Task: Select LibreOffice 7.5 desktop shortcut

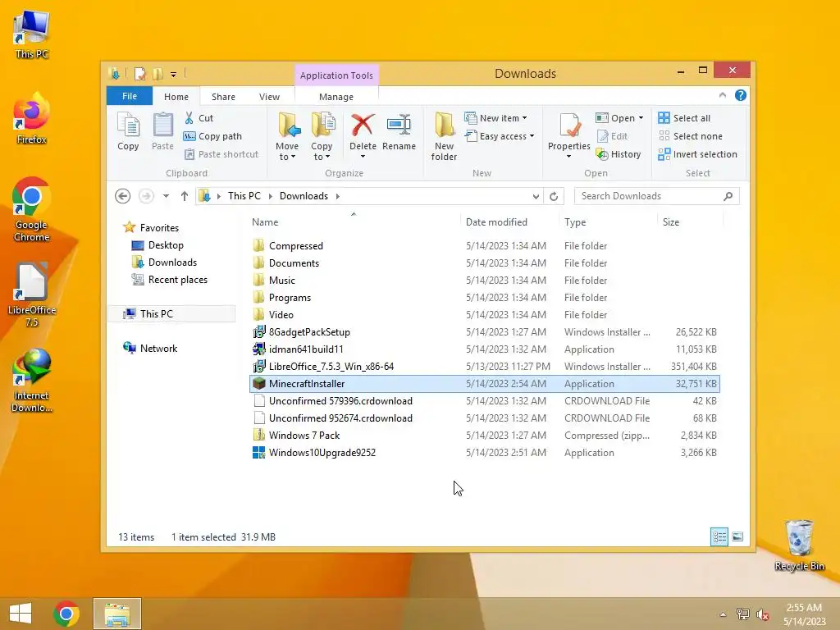Action: 32,295
